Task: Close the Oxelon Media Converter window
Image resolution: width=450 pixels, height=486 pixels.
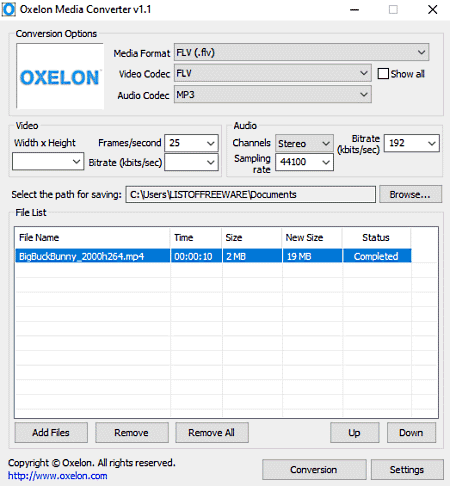Action: (433, 10)
